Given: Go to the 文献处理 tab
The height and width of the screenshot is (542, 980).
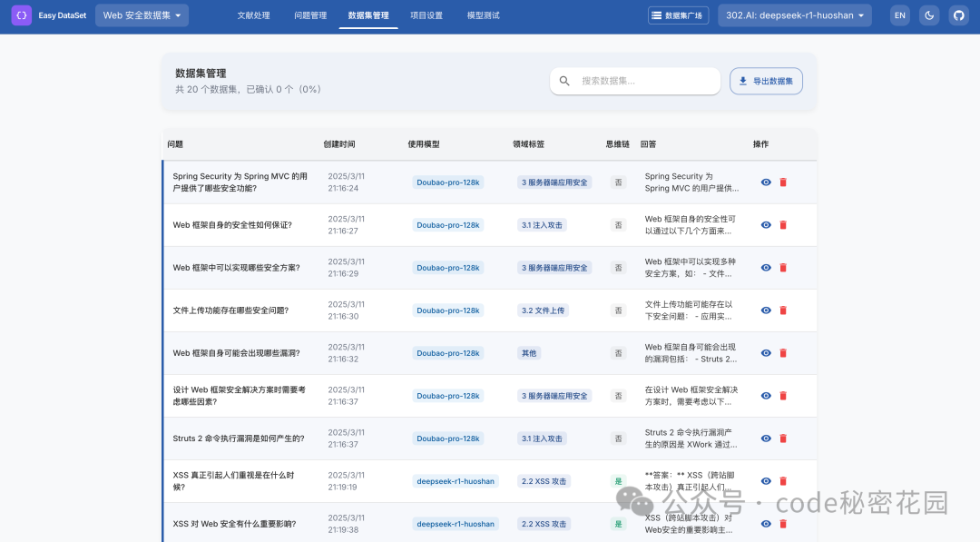Looking at the screenshot, I should tap(254, 15).
